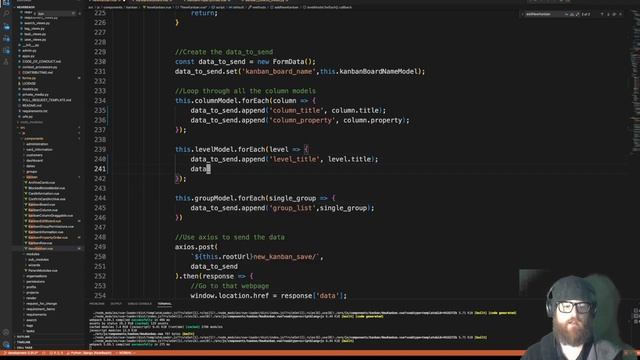This screenshot has height=360, width=640.
Task: Click the '1 of 2' match count text
Action: click(586, 14)
